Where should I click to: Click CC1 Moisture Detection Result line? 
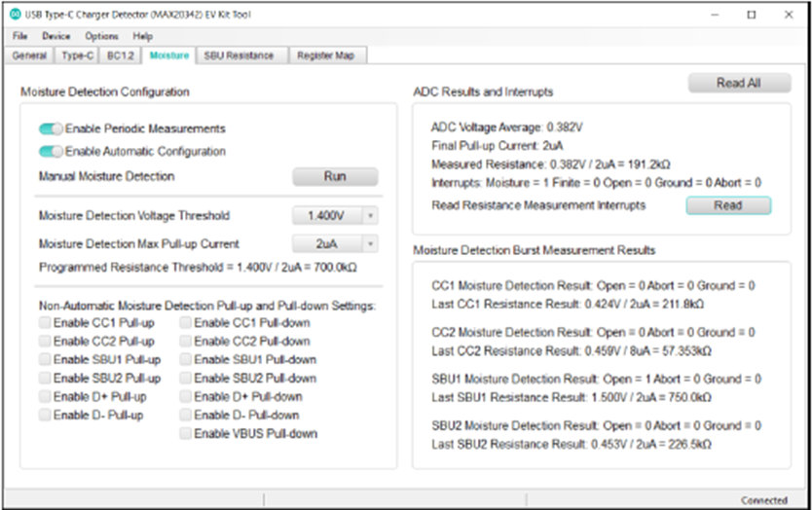coord(593,286)
